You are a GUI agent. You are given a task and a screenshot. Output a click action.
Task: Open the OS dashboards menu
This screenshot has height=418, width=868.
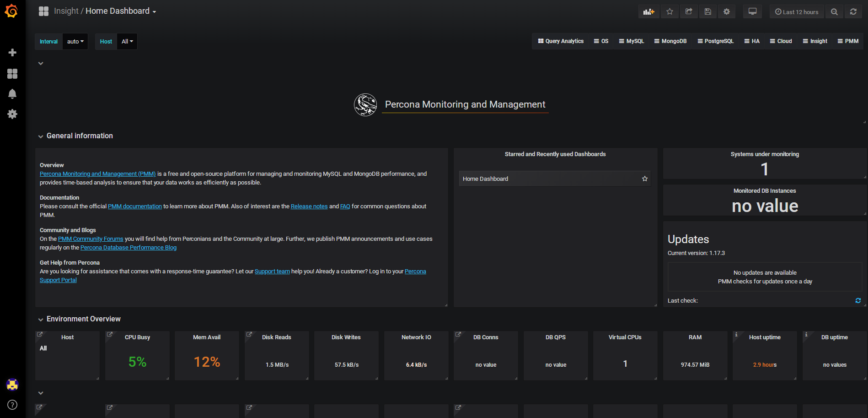click(x=601, y=41)
